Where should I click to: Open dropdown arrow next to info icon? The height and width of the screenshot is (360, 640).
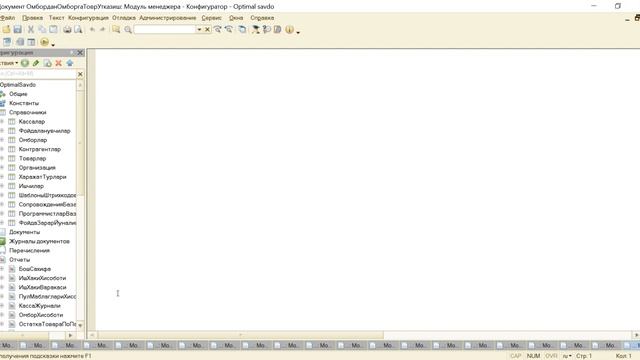point(298,32)
